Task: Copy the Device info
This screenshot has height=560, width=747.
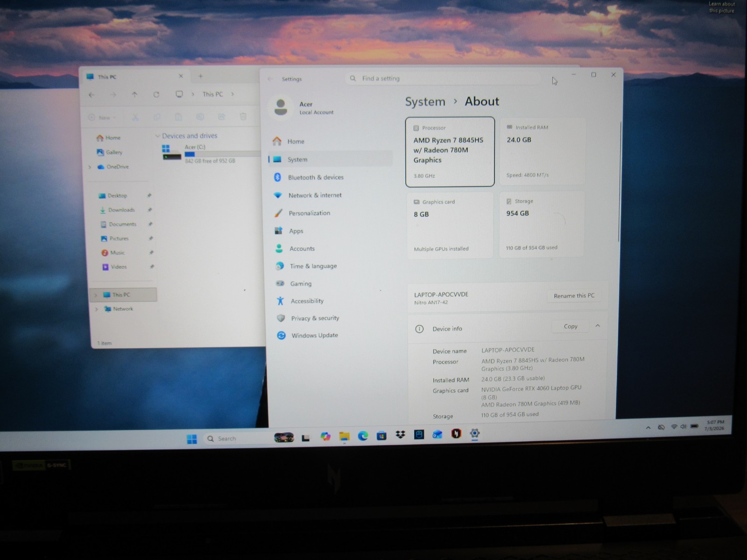Action: [x=571, y=327]
